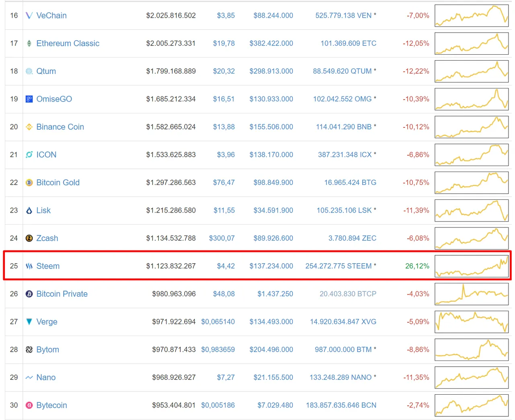The image size is (515, 420).
Task: View the Verge price sparkline graph
Action: (472, 322)
